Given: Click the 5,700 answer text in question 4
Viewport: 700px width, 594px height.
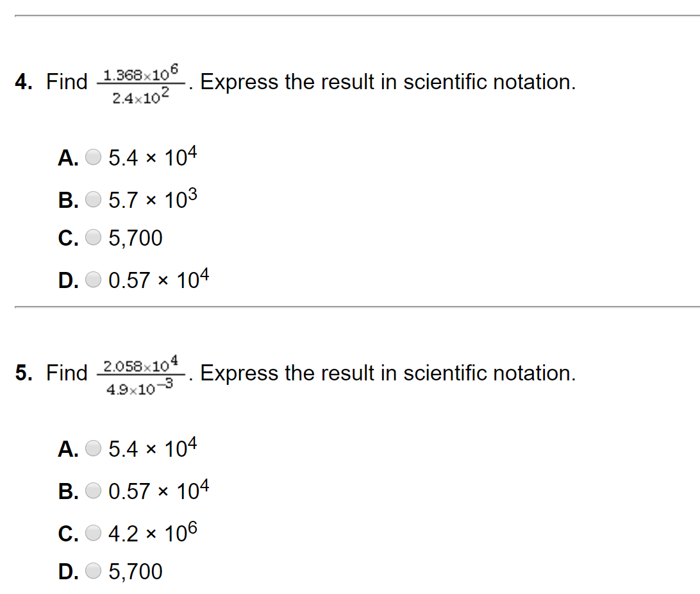Looking at the screenshot, I should 136,239.
